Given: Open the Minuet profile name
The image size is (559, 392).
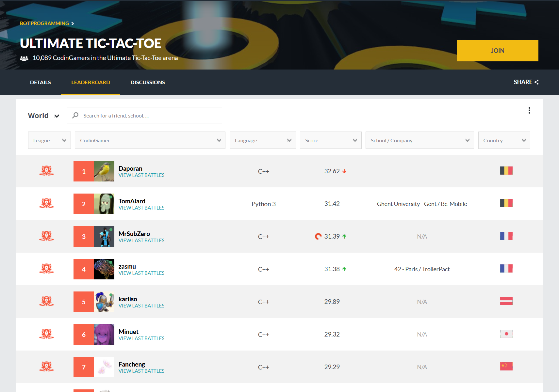Looking at the screenshot, I should pos(128,332).
